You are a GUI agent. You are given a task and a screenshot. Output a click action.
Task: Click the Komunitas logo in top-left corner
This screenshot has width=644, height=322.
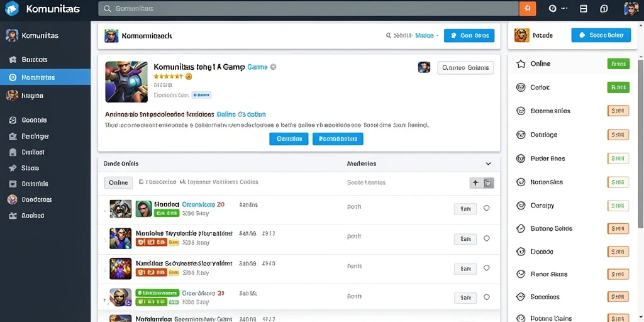(x=12, y=8)
